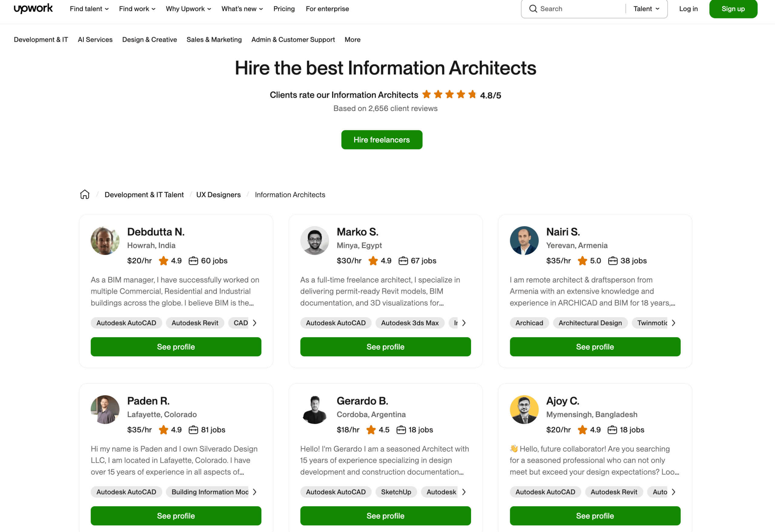Select the Design & Creative category
Screen dimensions: 775x532
[x=149, y=39]
